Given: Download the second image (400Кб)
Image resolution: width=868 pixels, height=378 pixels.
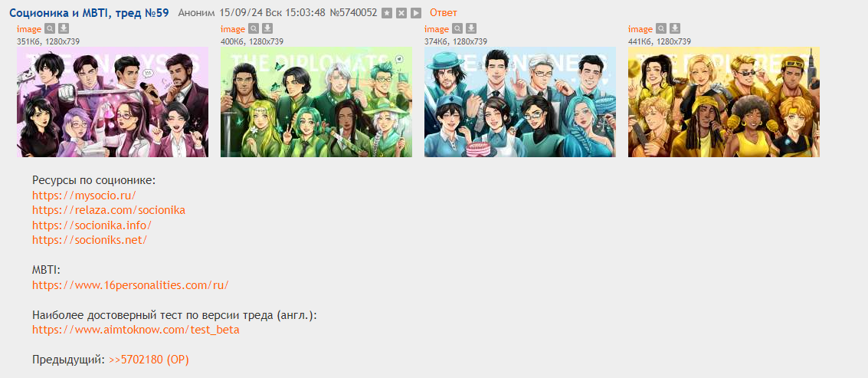Looking at the screenshot, I should point(267,29).
